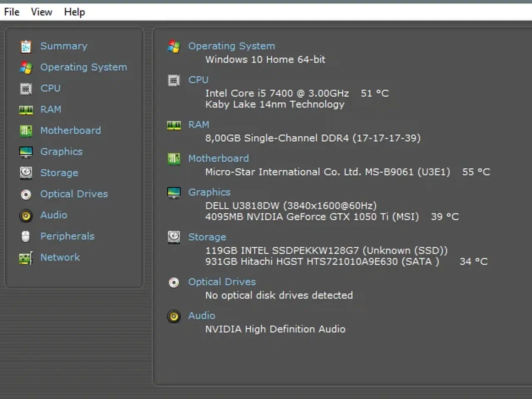Select Graphics in the sidebar
The width and height of the screenshot is (532, 399).
tap(61, 152)
